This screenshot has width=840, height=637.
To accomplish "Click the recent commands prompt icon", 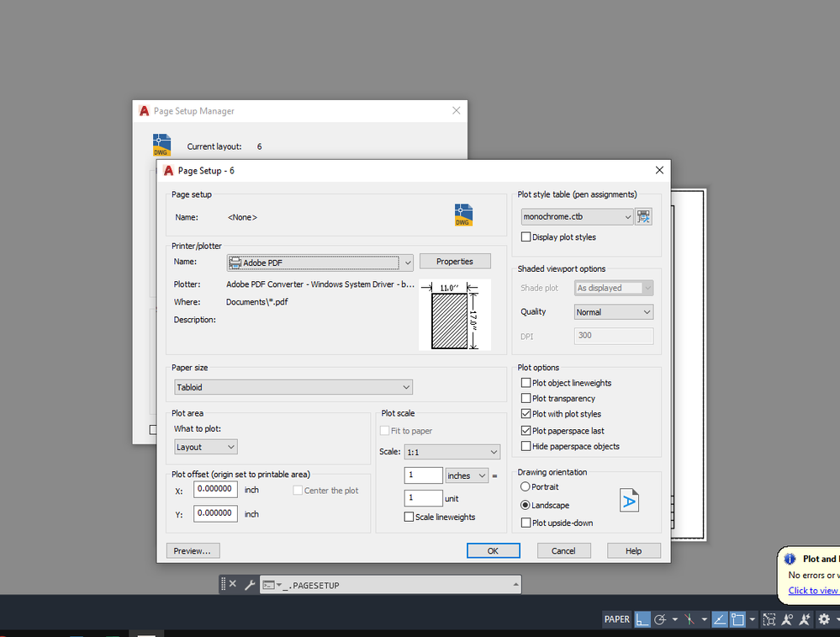I will click(x=269, y=585).
